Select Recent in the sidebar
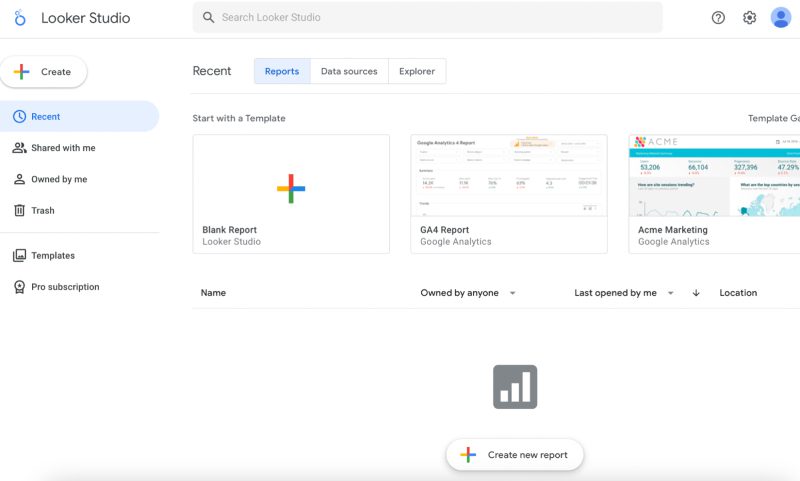Image resolution: width=800 pixels, height=481 pixels. 80,116
